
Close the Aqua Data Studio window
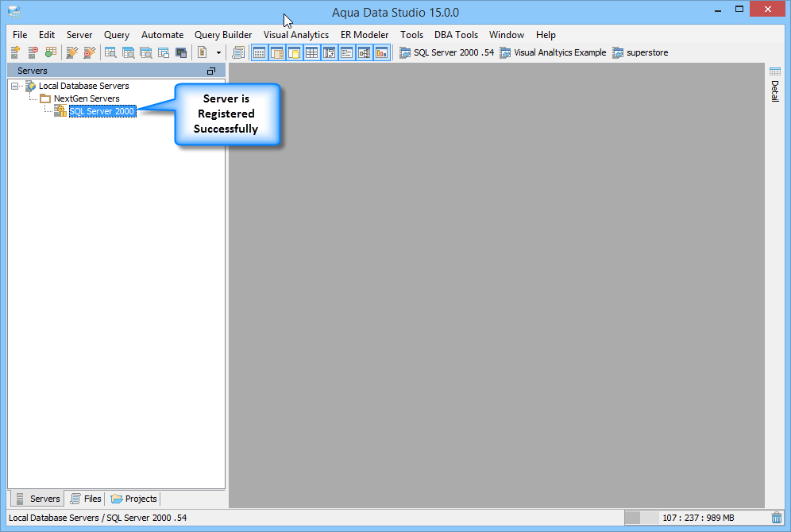(767, 9)
